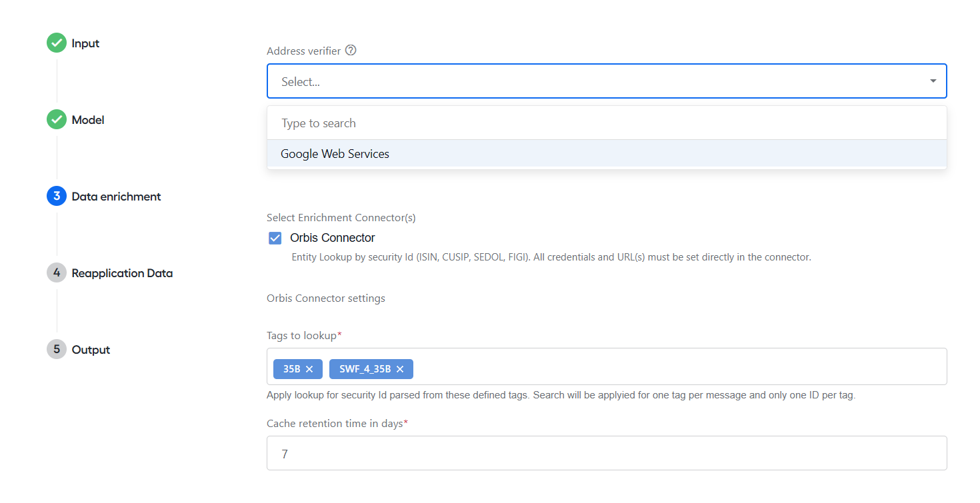
Task: Go to the Model step checkmark icon
Action: 57,120
